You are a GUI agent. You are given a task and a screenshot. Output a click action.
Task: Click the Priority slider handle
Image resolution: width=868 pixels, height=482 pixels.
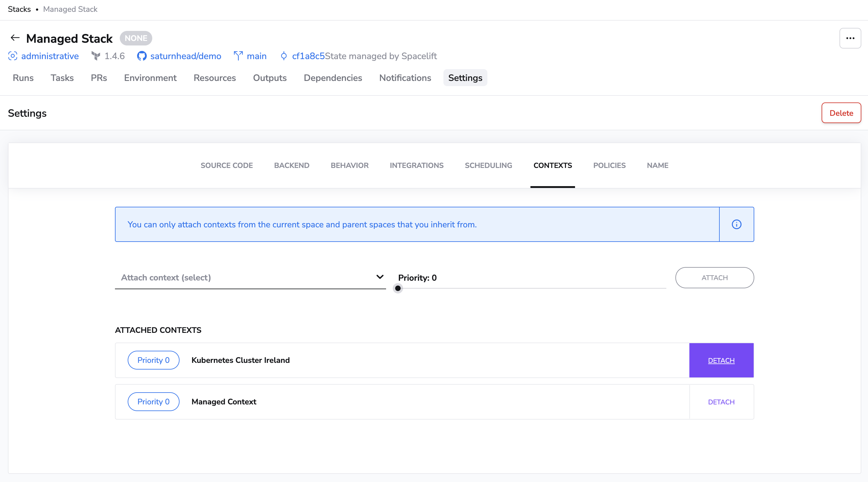coord(398,288)
